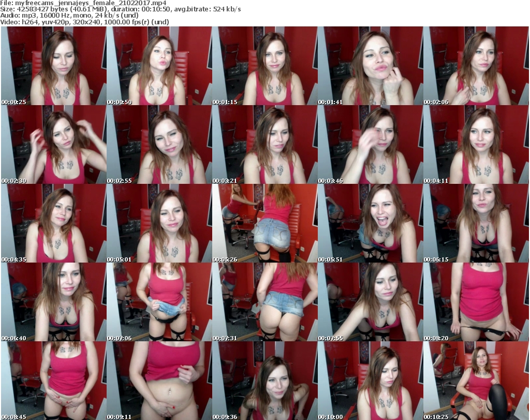The image size is (530, 420).
Task: Pick the thumbnail stamped 00:06:40
Action: 54,302
